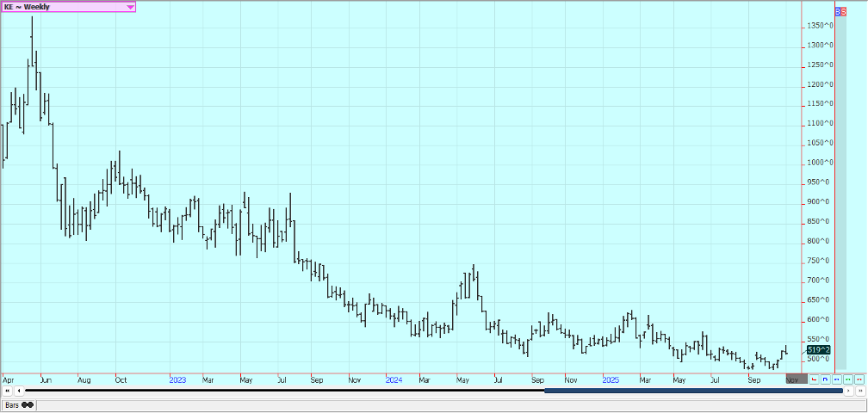Click the blue bracket chart tool icon
The height and width of the screenshot is (413, 868).
tap(825, 379)
